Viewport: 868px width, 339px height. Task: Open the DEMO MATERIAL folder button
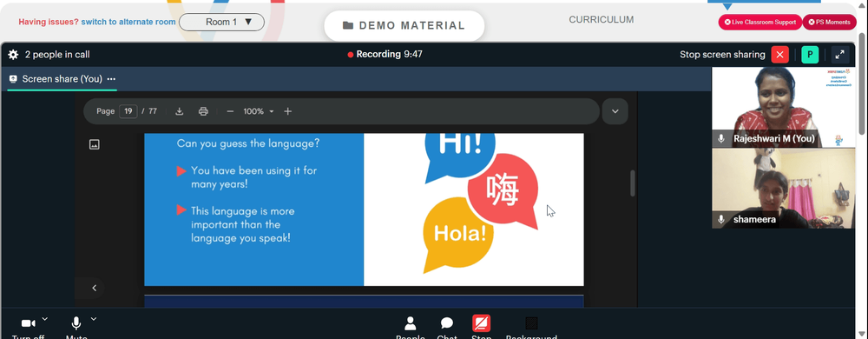pos(404,25)
